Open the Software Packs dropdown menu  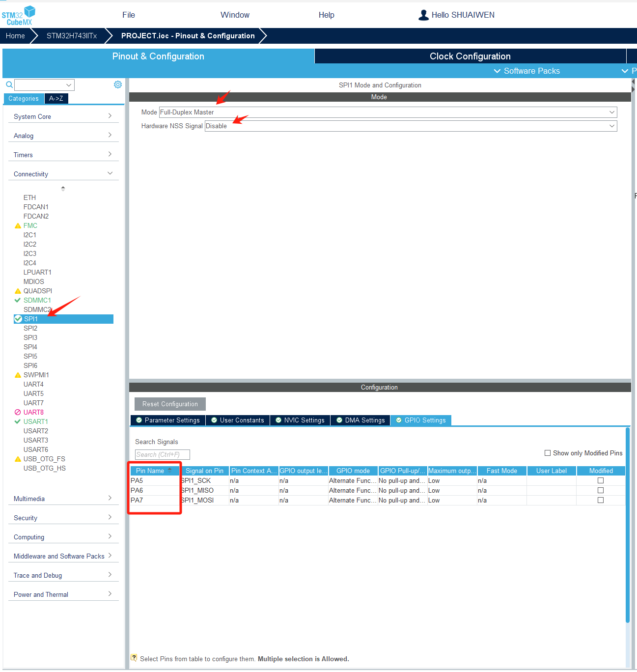tap(526, 71)
